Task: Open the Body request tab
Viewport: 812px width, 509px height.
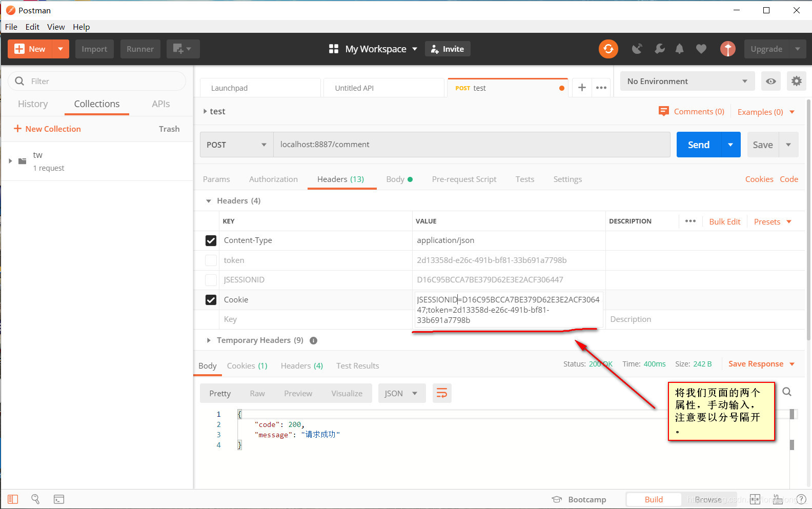Action: (x=399, y=179)
